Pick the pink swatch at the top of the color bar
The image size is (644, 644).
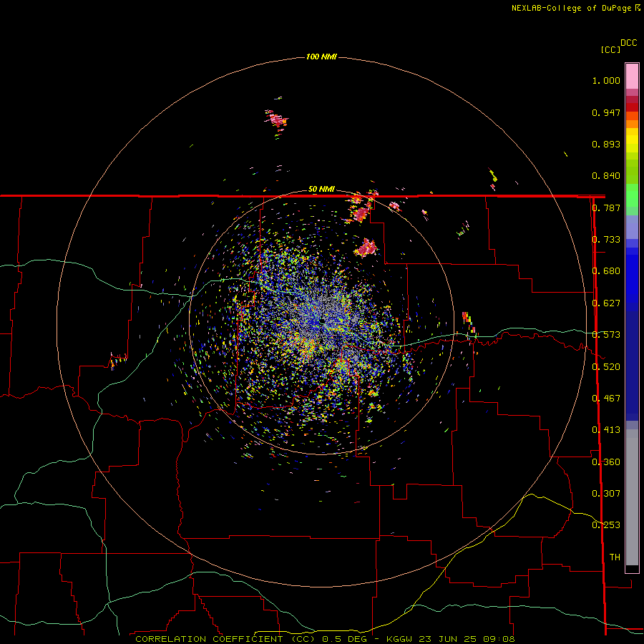click(632, 77)
